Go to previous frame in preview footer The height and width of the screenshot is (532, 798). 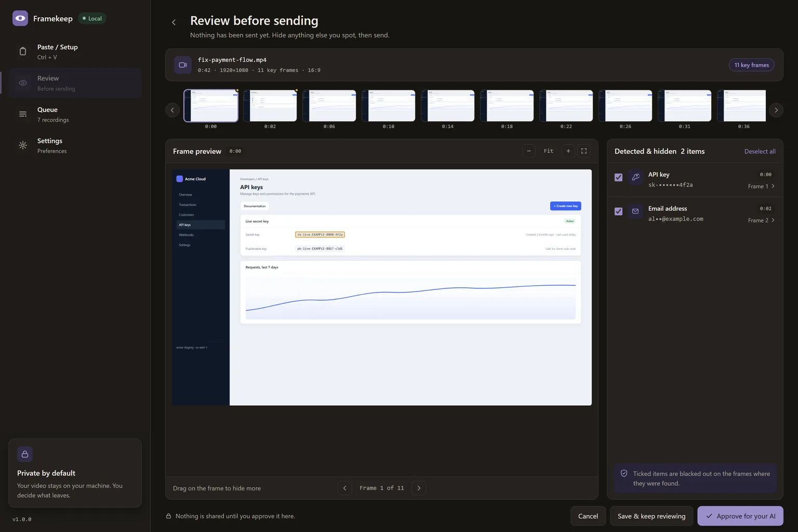coord(345,488)
